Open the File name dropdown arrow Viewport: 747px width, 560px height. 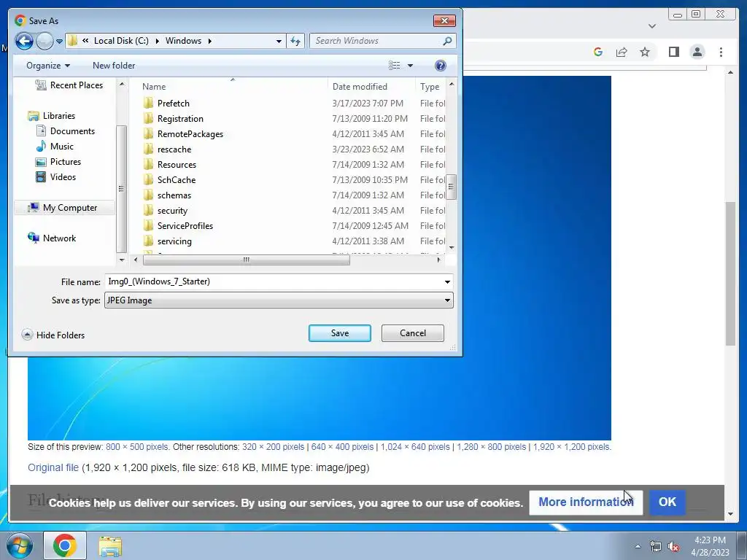point(447,282)
